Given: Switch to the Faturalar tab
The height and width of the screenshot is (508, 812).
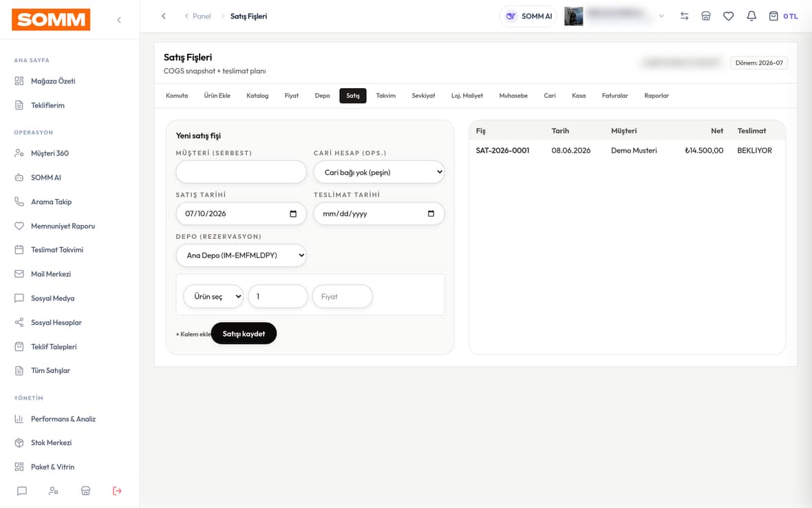Looking at the screenshot, I should coord(615,95).
